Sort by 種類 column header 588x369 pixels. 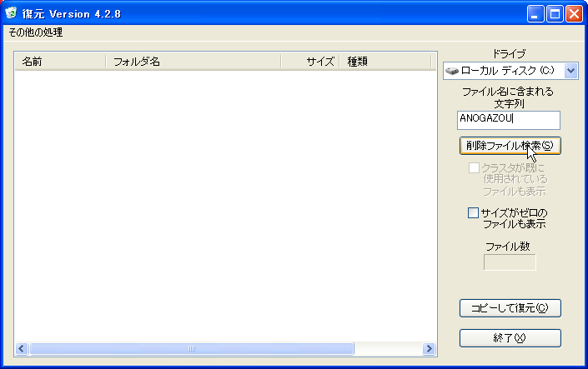[384, 62]
